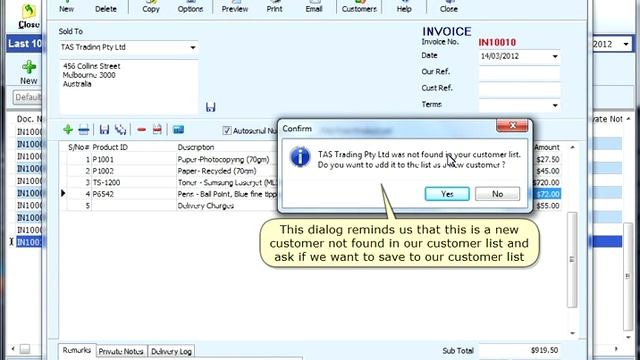The width and height of the screenshot is (640, 360).
Task: Click the Default field in background window
Action: [27, 97]
